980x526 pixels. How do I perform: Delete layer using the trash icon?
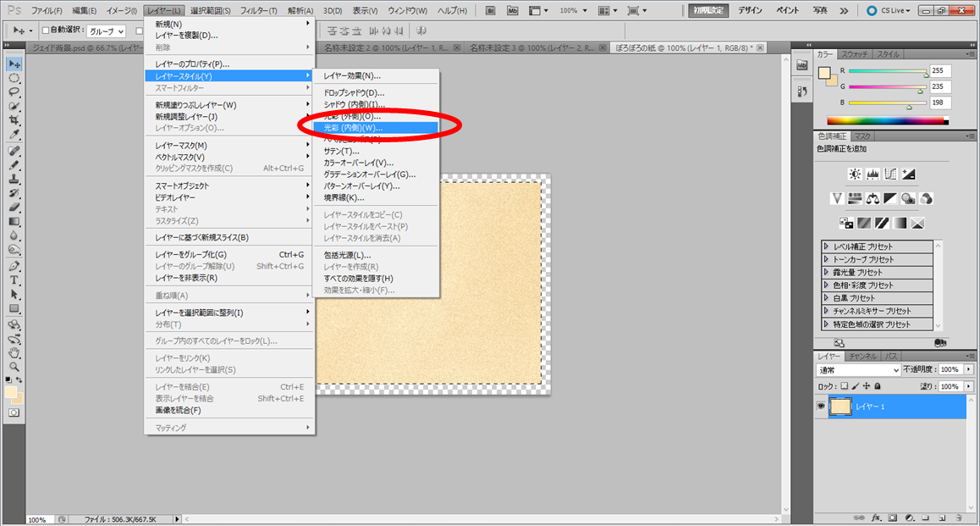[957, 518]
